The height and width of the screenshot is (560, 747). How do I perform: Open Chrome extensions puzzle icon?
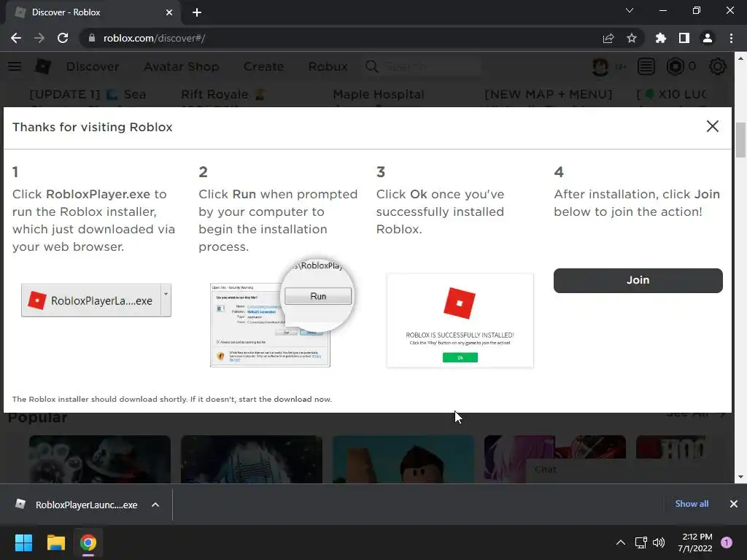click(661, 38)
